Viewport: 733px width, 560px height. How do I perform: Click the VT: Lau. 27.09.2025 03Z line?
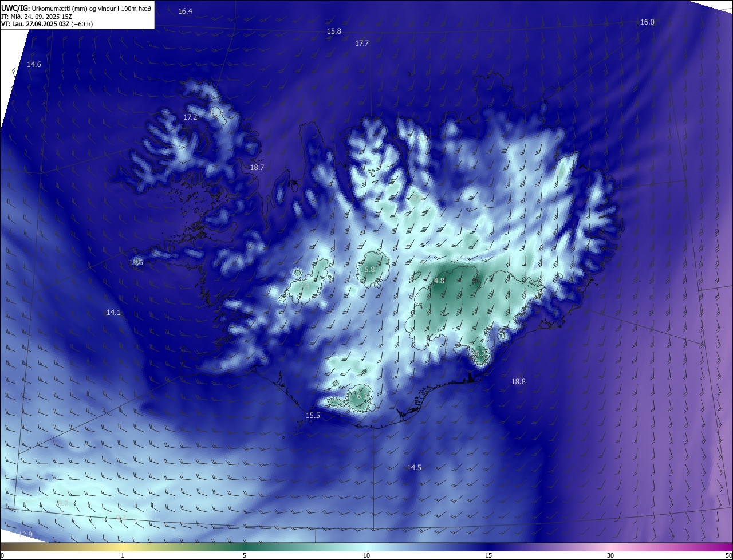coord(47,24)
